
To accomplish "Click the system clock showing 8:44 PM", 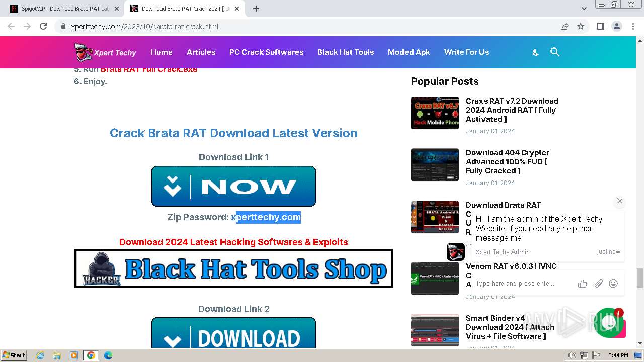I will (618, 355).
